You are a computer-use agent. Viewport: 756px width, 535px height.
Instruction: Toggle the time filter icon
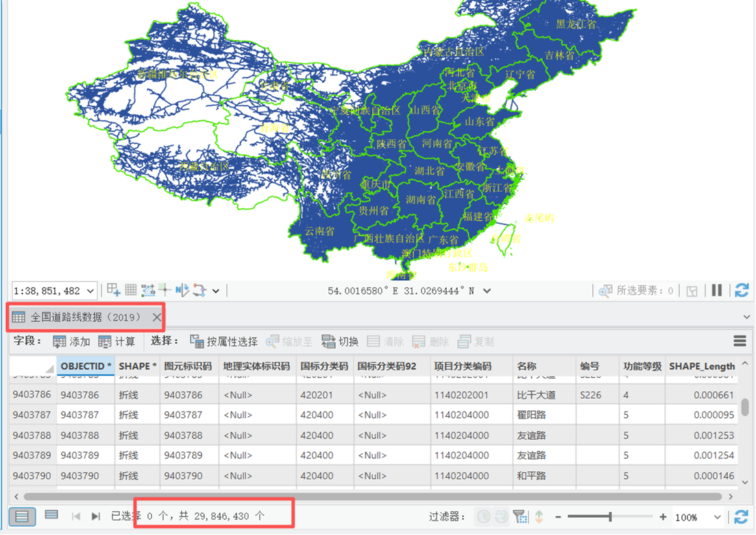484,517
